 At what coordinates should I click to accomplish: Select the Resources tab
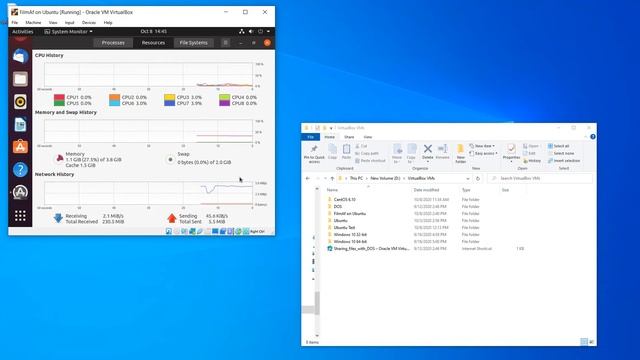click(153, 42)
